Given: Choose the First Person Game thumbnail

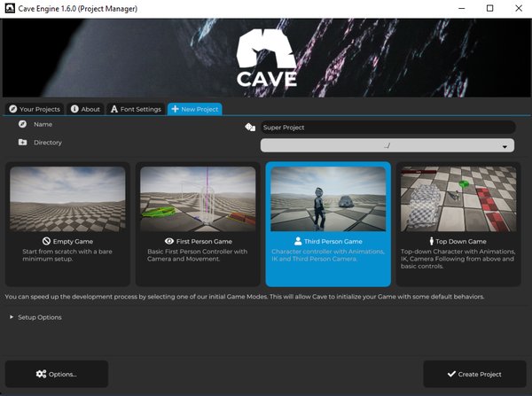Looking at the screenshot, I should click(198, 199).
